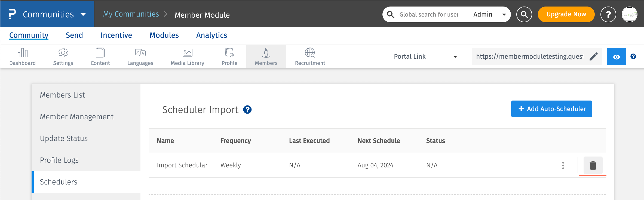The image size is (644, 200).
Task: Toggle the blue eye preview button
Action: (x=616, y=57)
